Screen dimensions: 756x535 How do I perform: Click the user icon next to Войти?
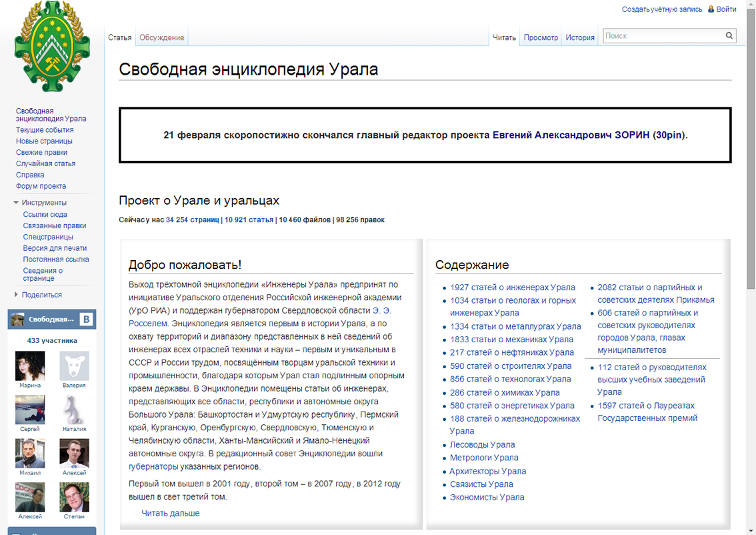coord(711,9)
